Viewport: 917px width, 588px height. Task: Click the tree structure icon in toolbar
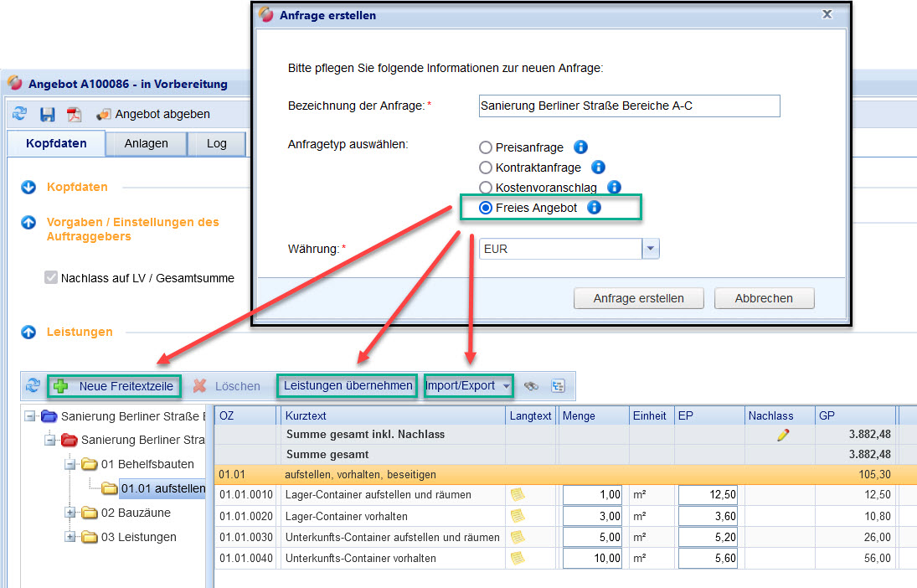click(558, 386)
